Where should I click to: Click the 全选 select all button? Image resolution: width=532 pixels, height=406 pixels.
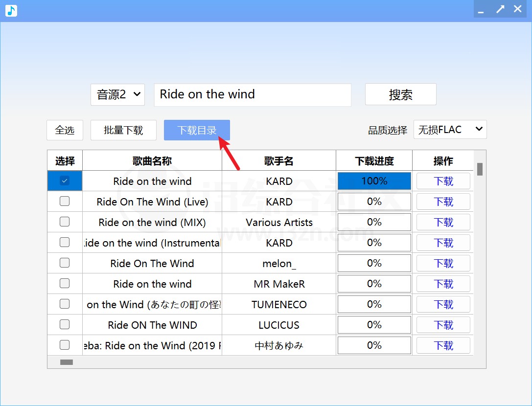click(65, 130)
